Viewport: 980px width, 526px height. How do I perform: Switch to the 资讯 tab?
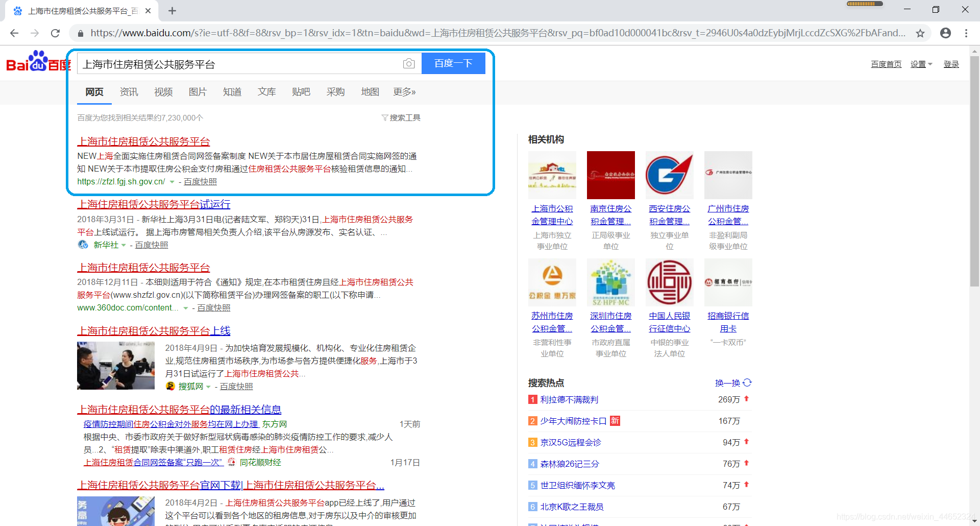click(x=129, y=92)
